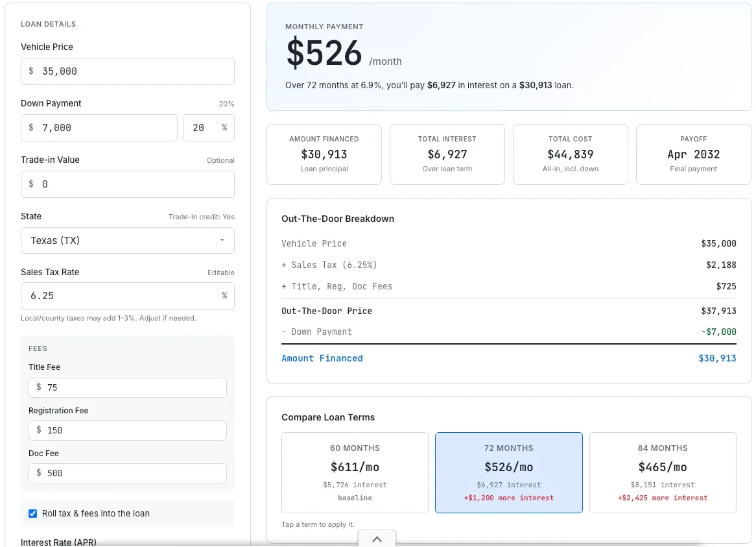Click the Monthly Payment summary card
This screenshot has width=756, height=547.
click(508, 56)
